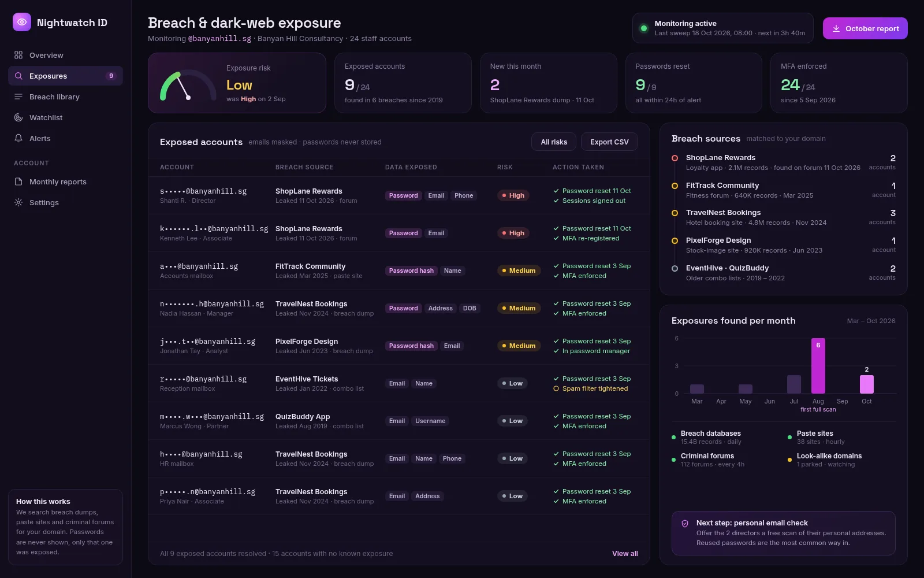Click the Monthly reports document icon
The image size is (924, 578).
[18, 181]
